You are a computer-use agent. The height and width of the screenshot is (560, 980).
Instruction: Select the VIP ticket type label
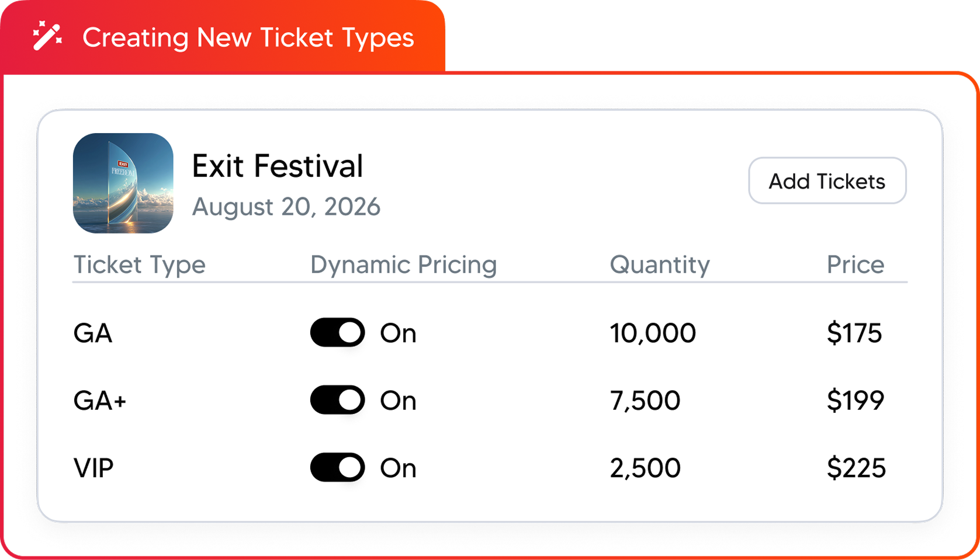94,467
